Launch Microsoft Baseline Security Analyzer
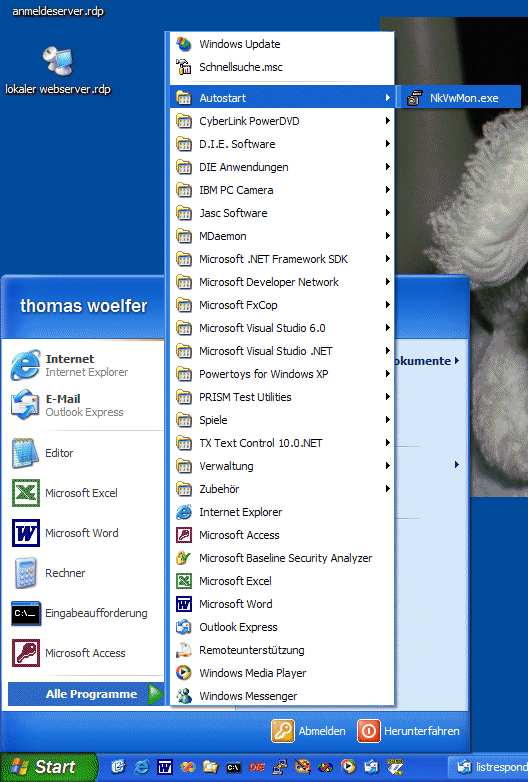 coord(282,558)
